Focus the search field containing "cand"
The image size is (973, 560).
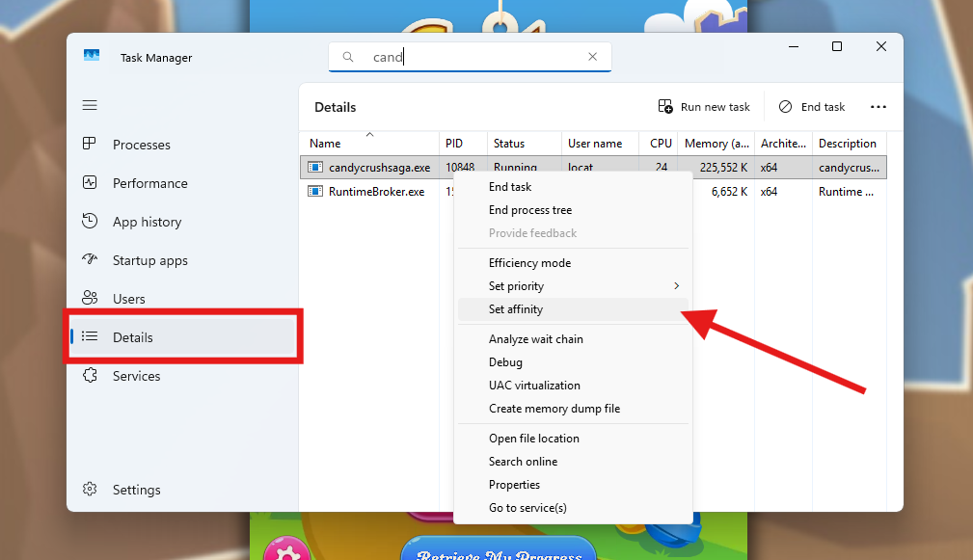point(470,57)
